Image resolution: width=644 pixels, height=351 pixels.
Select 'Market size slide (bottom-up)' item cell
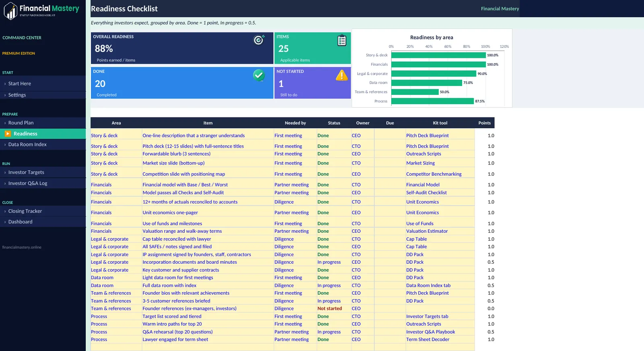208,163
